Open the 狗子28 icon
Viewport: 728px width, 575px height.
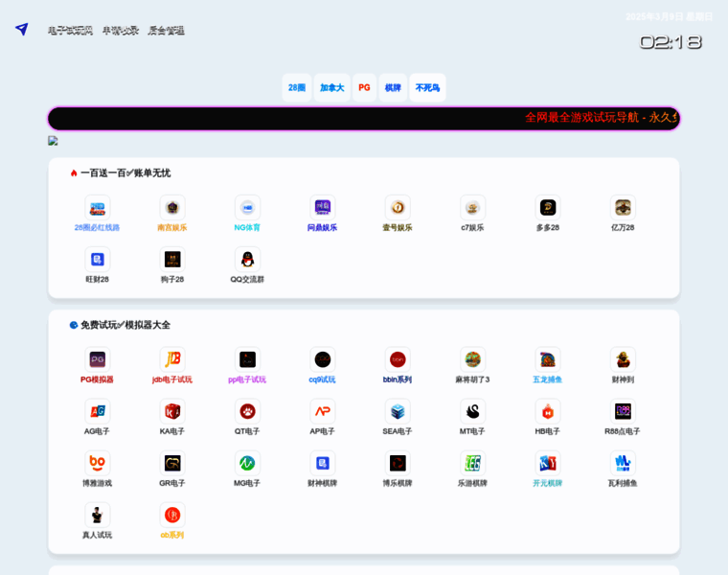[x=172, y=259]
